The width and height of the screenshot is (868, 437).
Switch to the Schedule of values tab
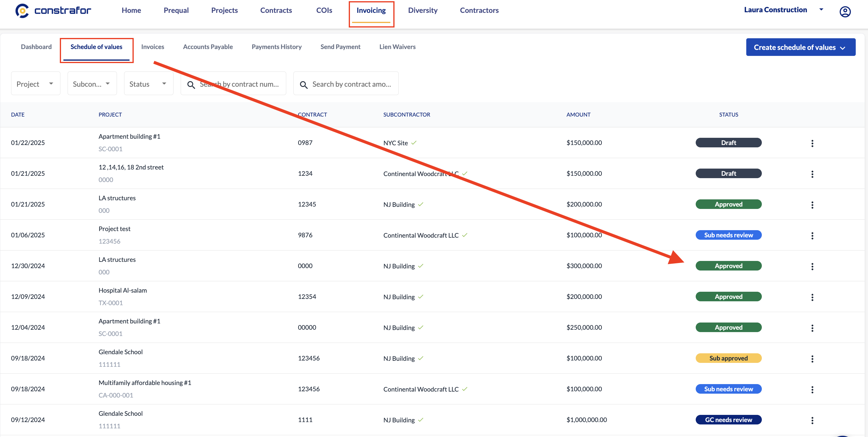96,47
